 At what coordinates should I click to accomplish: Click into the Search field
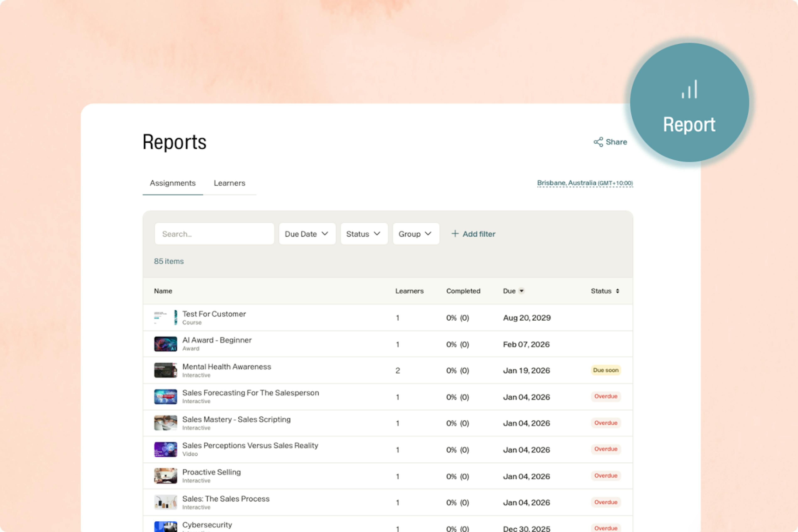[214, 234]
